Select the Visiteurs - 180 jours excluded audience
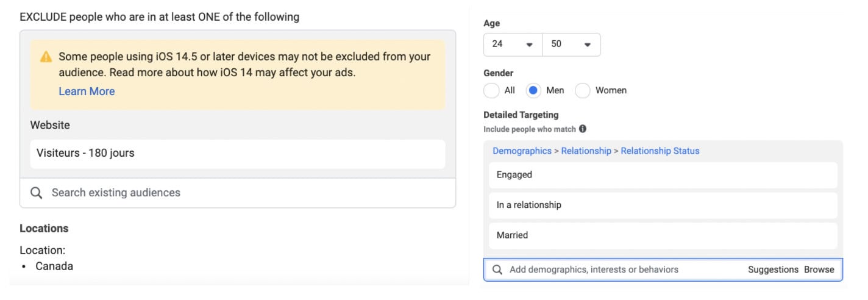868x300 pixels. point(238,154)
